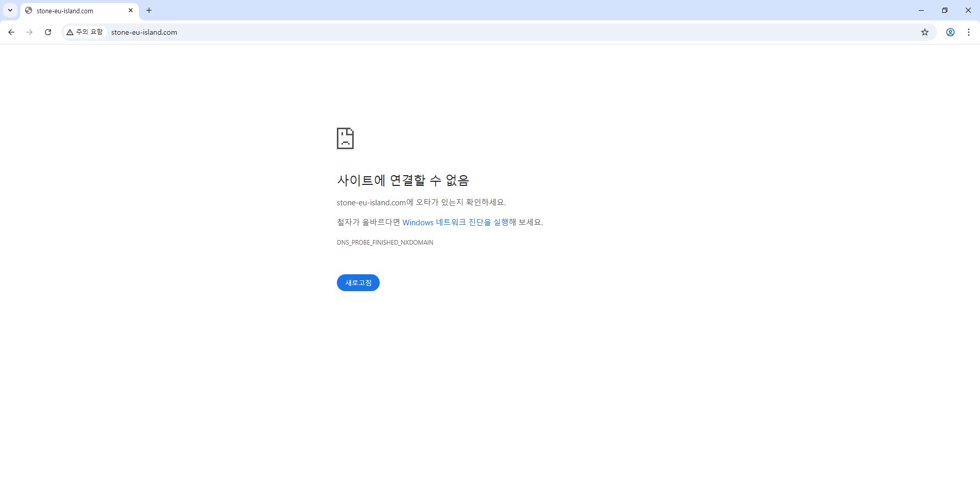Close the Chrome window

[968, 10]
